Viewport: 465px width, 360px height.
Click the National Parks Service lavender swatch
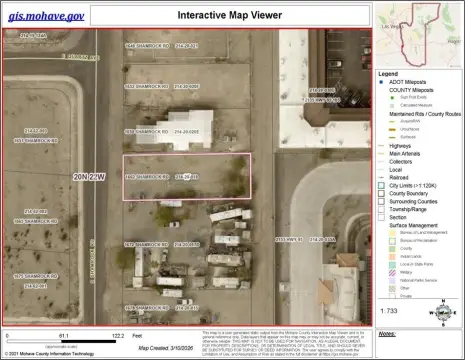[392, 280]
